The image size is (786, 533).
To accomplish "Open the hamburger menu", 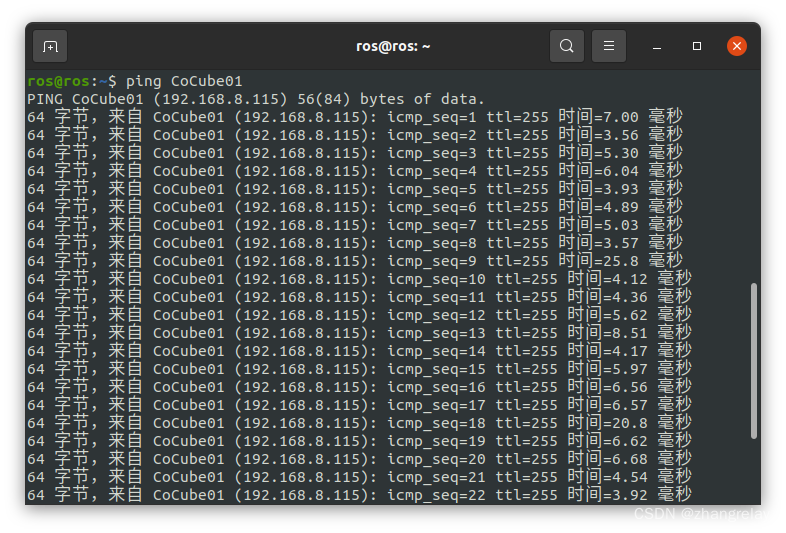I will pyautogui.click(x=609, y=46).
